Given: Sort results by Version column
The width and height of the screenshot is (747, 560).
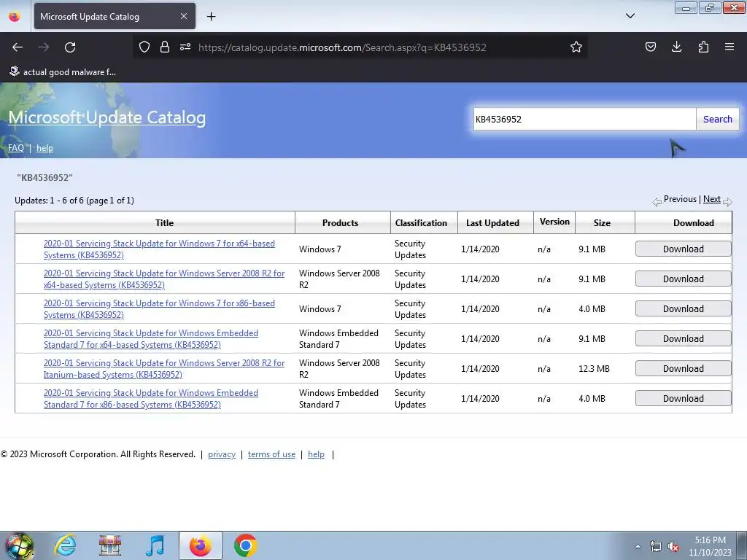Looking at the screenshot, I should tap(554, 222).
